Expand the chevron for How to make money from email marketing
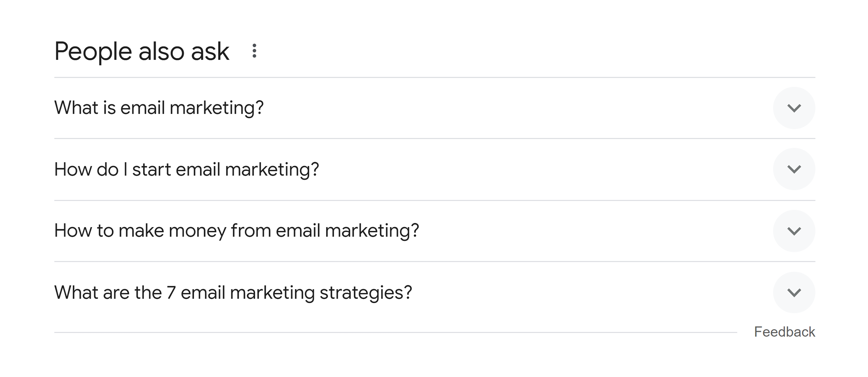 [794, 230]
